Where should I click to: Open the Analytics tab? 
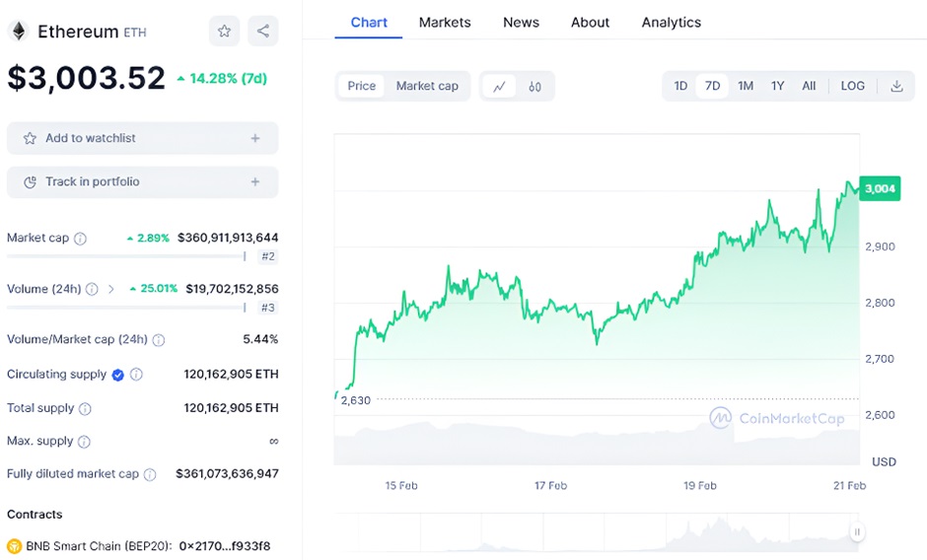(x=671, y=22)
